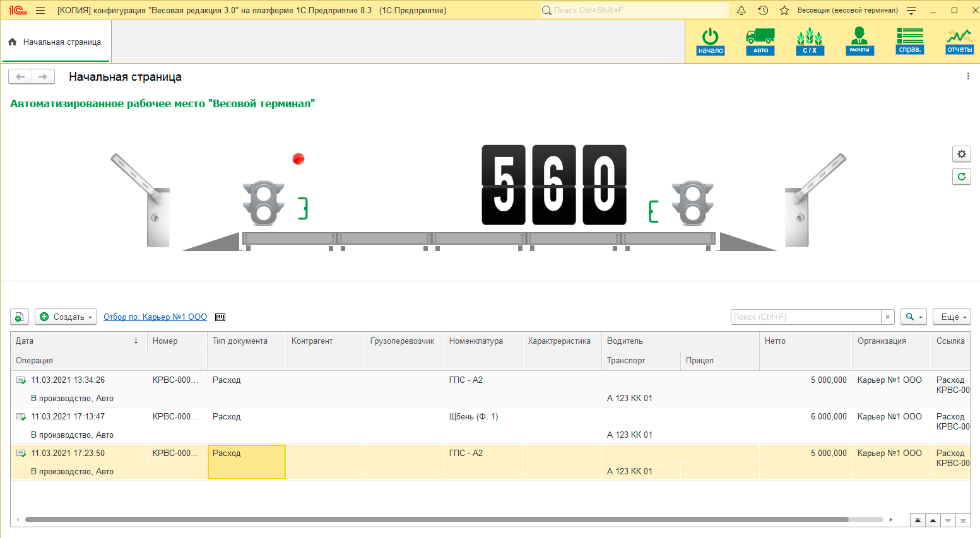Click Водитель column header
Image resolution: width=980 pixels, height=538 pixels.
click(680, 341)
